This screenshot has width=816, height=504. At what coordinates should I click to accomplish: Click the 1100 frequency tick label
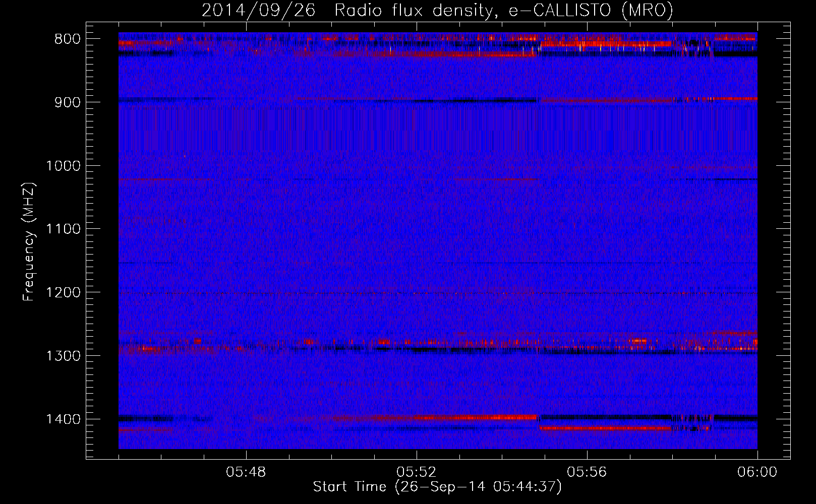[63, 229]
